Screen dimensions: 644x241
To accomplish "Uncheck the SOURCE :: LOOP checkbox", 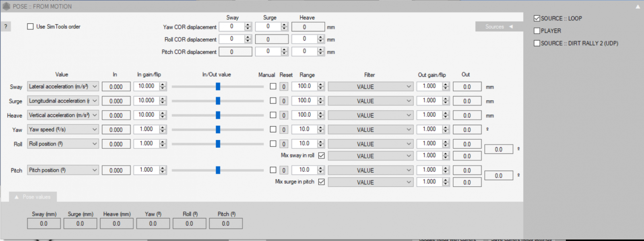I will [537, 19].
